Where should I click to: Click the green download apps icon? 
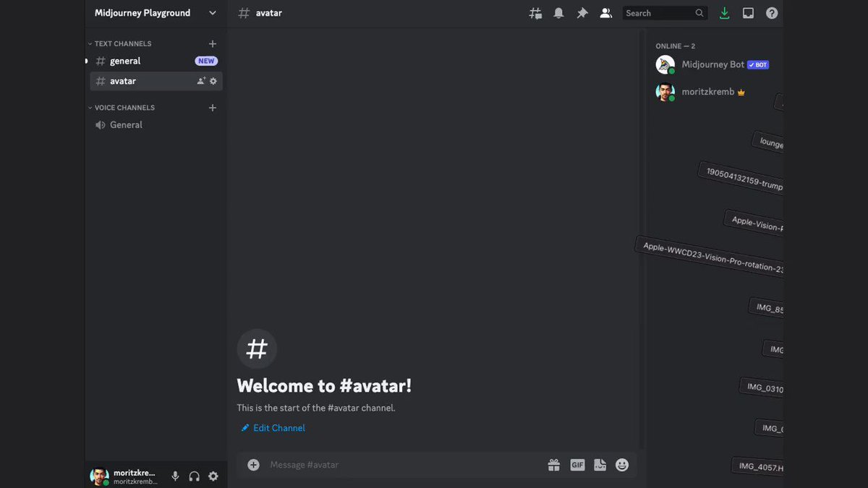click(725, 13)
